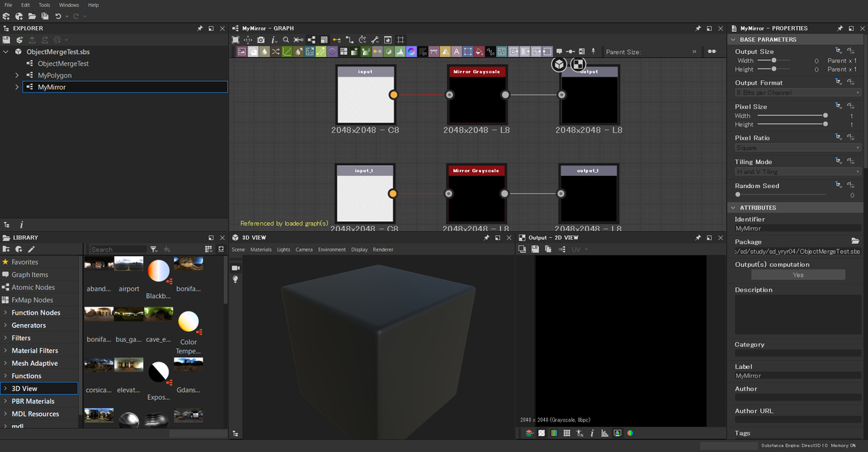Click the Pixel Size Height slider
Image resolution: width=868 pixels, height=452 pixels.
[793, 124]
